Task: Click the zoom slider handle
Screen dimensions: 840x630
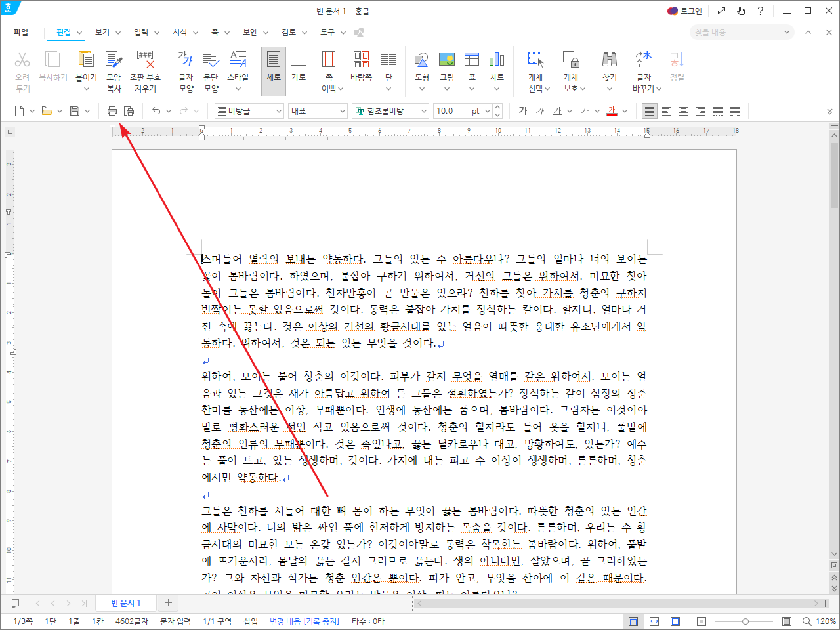Action: [x=745, y=621]
